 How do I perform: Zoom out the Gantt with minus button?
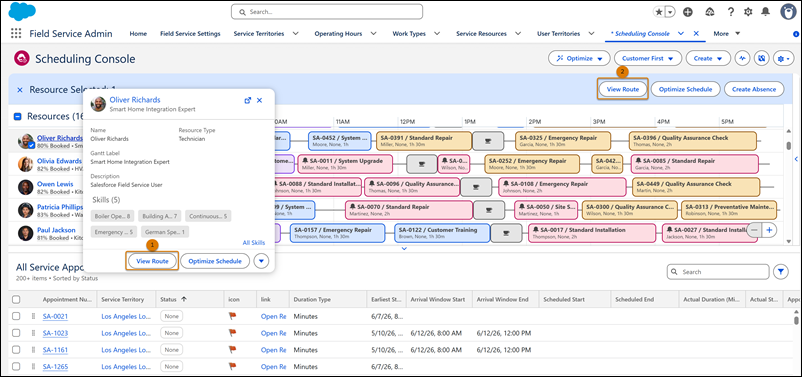(x=754, y=230)
